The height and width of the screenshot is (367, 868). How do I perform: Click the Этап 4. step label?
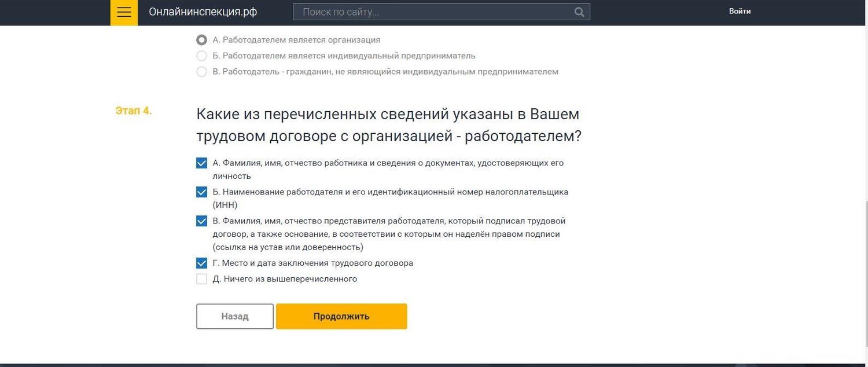pos(134,111)
